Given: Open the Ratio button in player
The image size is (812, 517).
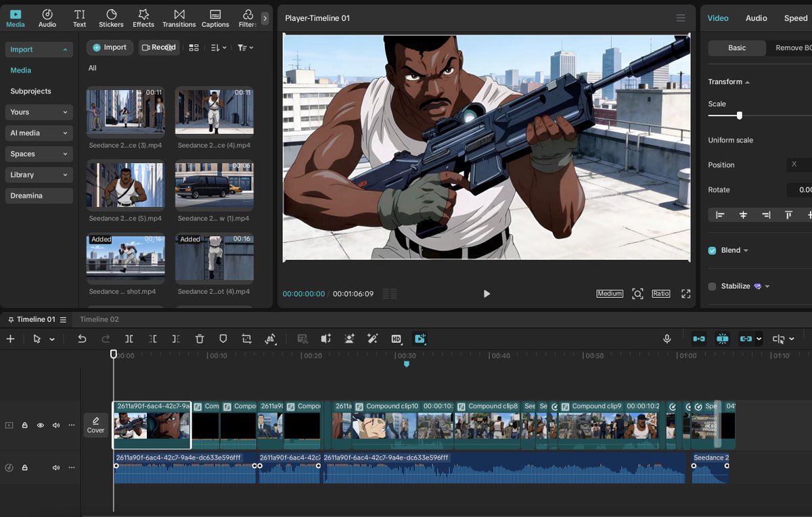Looking at the screenshot, I should (661, 294).
